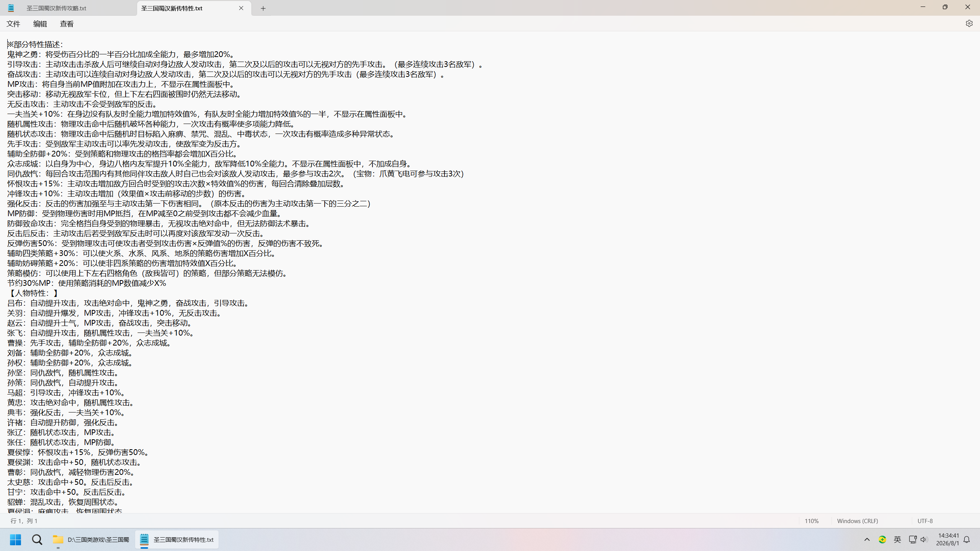This screenshot has width=980, height=551.
Task: Click the 行 1，列 1 status indicator
Action: coord(24,521)
